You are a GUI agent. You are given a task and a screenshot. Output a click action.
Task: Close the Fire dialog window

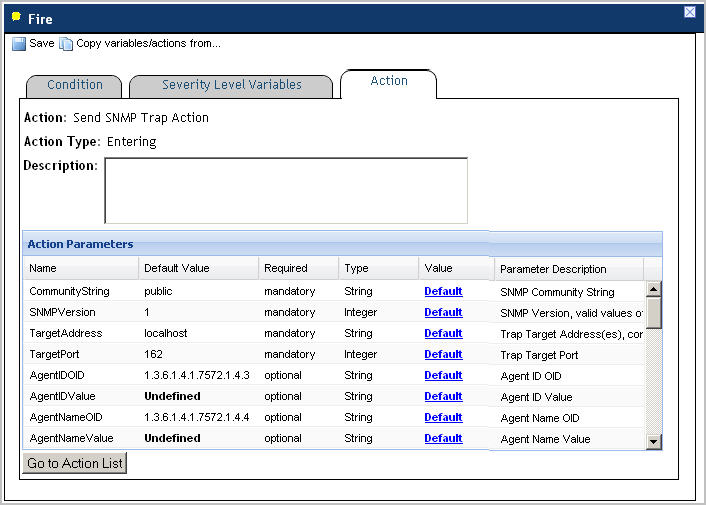[x=690, y=12]
